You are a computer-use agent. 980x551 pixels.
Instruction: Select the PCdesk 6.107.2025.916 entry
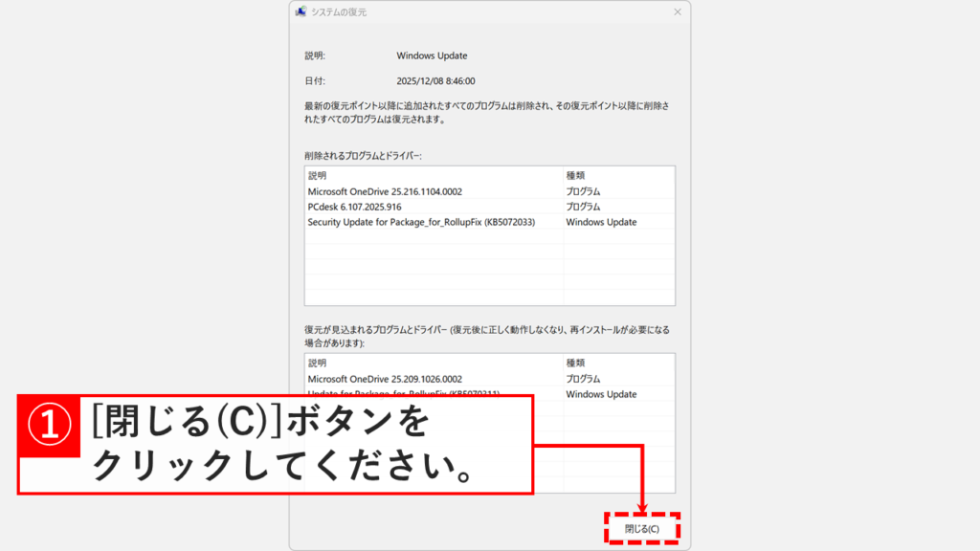354,206
